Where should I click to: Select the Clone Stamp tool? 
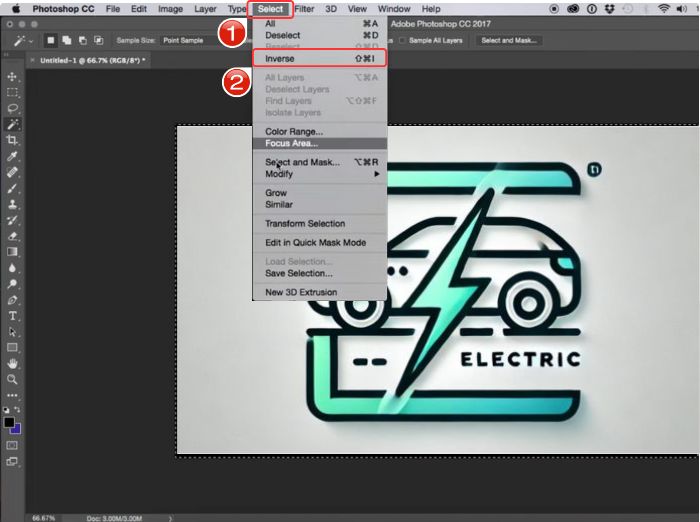(x=12, y=204)
